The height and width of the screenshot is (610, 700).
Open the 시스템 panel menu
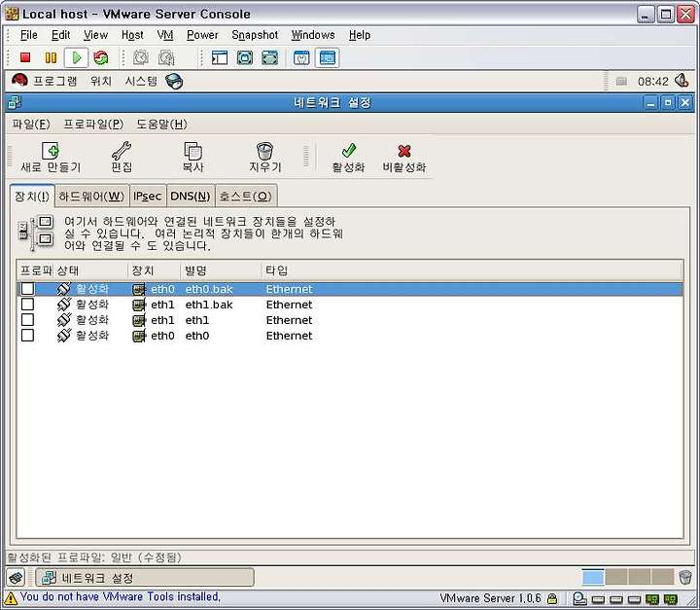point(141,81)
